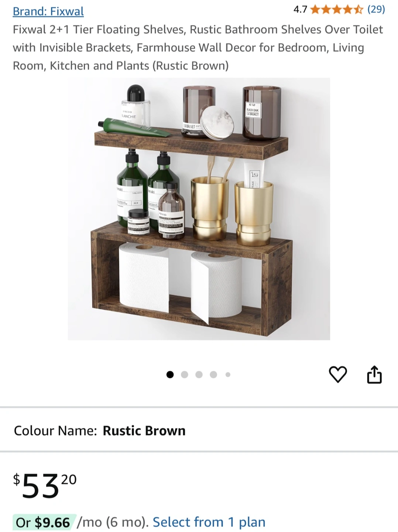Tap the gold cups in the product photo
Screen dimensions: 398x532
[233, 211]
